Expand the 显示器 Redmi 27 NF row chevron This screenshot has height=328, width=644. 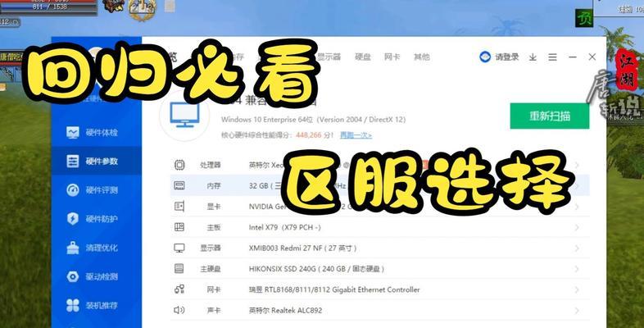point(577,248)
